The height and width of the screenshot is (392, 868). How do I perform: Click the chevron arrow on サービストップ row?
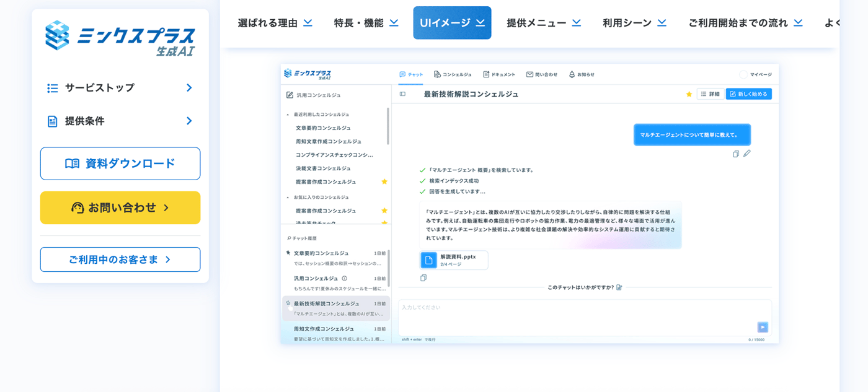189,88
